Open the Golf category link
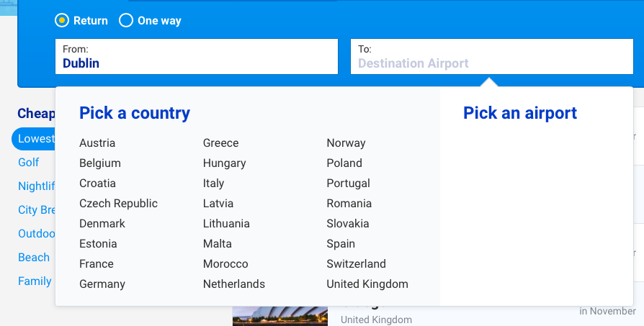The width and height of the screenshot is (644, 326). point(28,163)
